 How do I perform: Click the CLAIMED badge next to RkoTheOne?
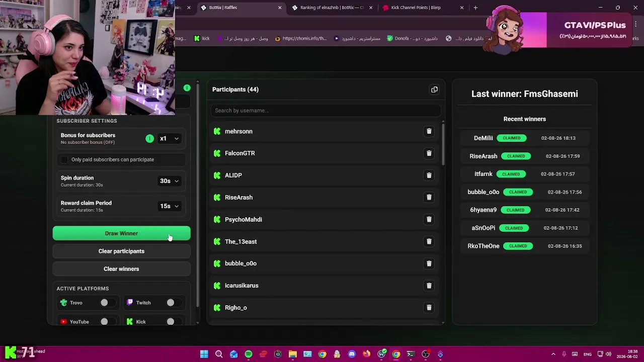point(518,246)
